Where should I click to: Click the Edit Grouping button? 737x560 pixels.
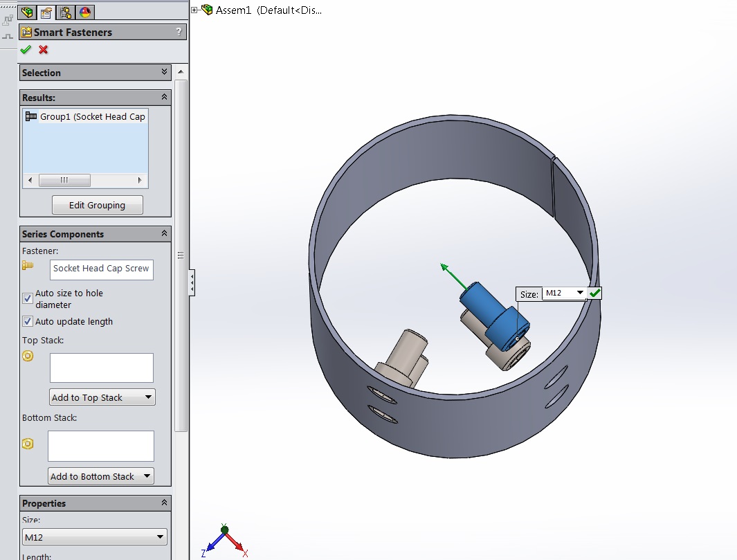pos(97,205)
